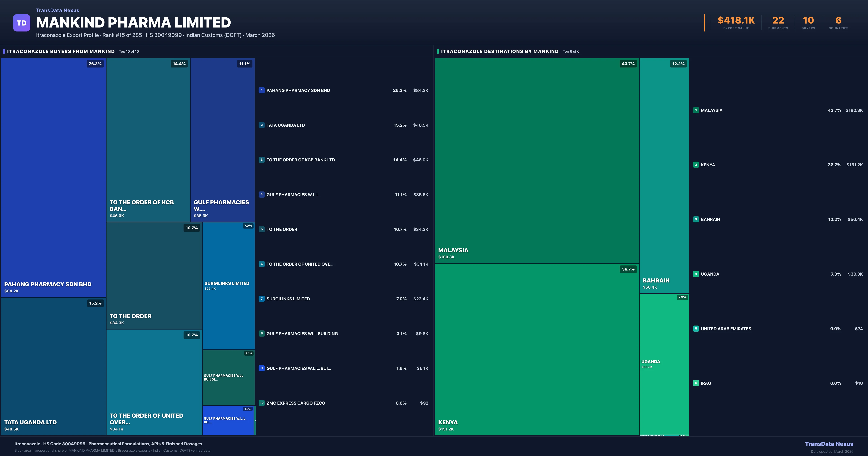Click rank badge 2 beside Tata Uganda
868x456 pixels.
(261, 125)
